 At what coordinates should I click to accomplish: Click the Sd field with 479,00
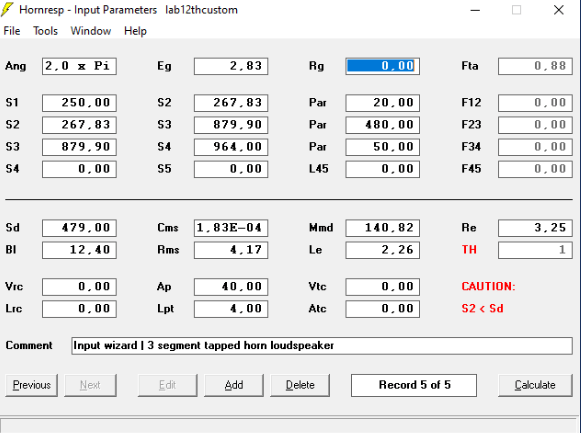[x=79, y=228]
